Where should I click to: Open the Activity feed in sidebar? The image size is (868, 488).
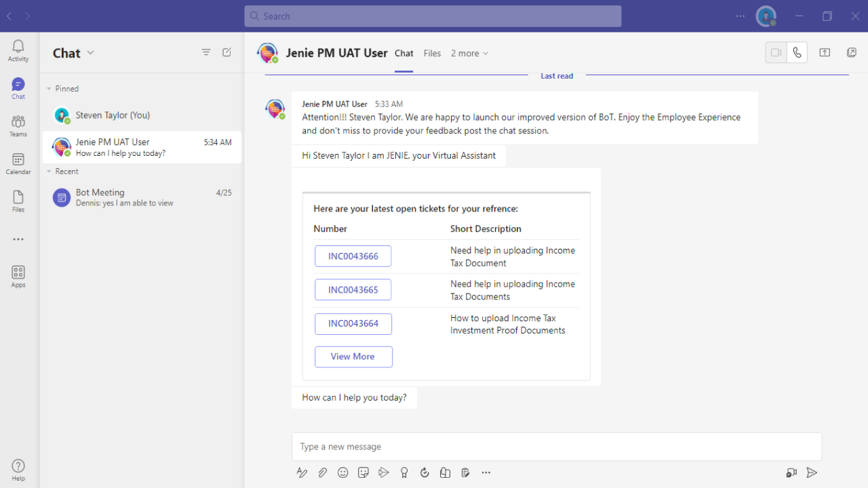pos(18,50)
